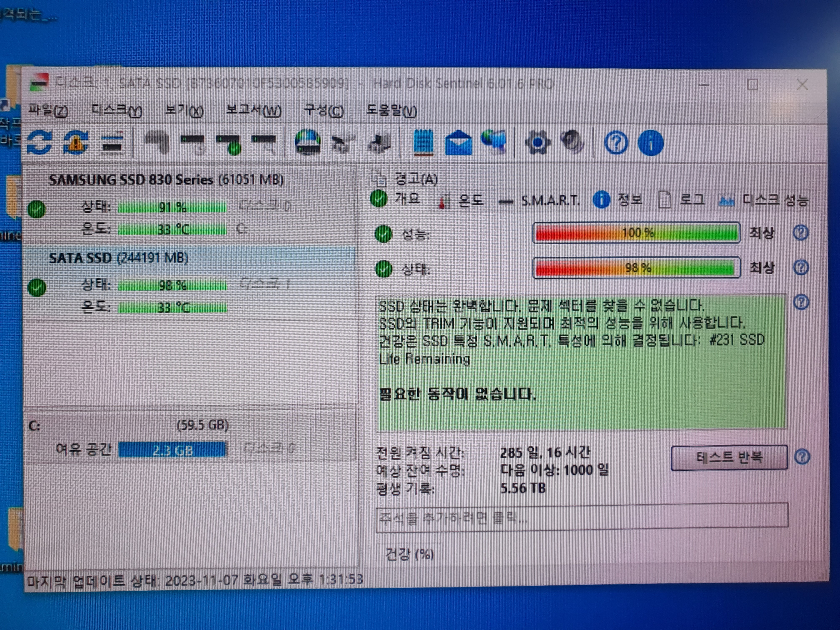Click the help icon beside 성능 bar
The height and width of the screenshot is (630, 840).
pyautogui.click(x=801, y=232)
